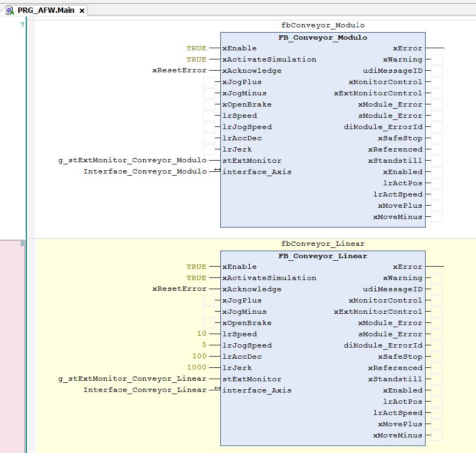Viewport: 476px width, 453px height.
Task: Click xWarning output box on Modulo block
Action: (437, 59)
